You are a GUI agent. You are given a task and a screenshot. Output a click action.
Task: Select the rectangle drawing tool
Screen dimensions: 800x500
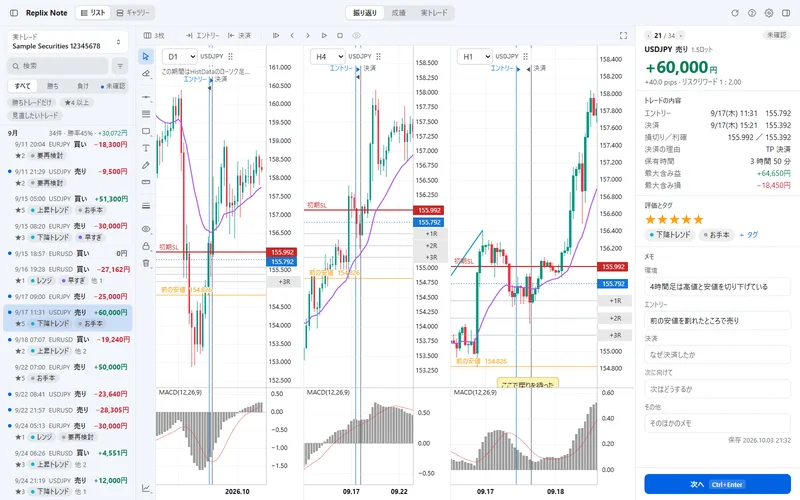146,131
